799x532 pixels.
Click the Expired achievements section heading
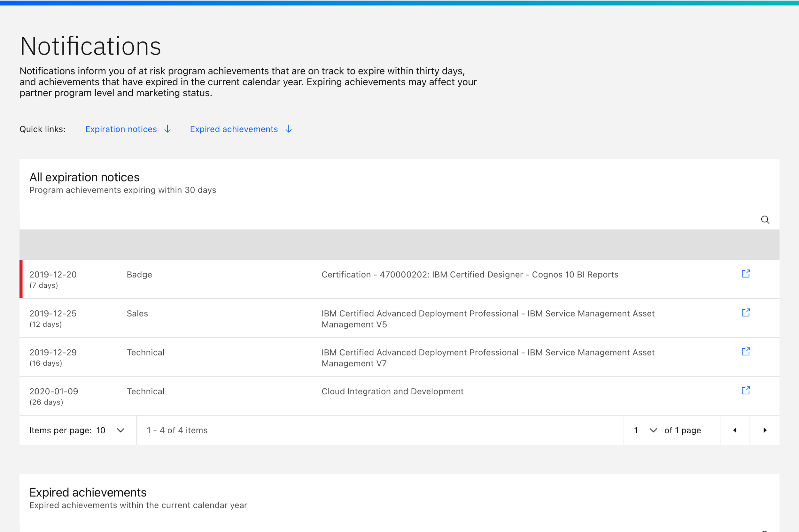[x=88, y=492]
